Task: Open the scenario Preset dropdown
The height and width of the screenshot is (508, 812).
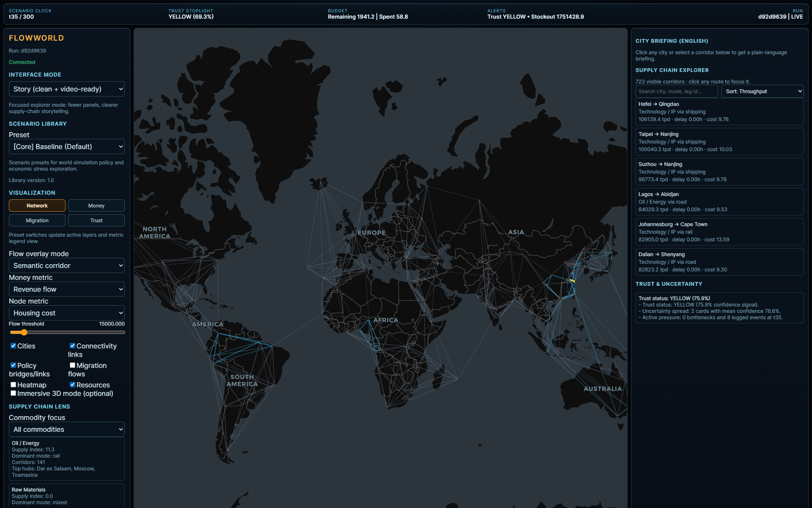Action: pos(67,146)
